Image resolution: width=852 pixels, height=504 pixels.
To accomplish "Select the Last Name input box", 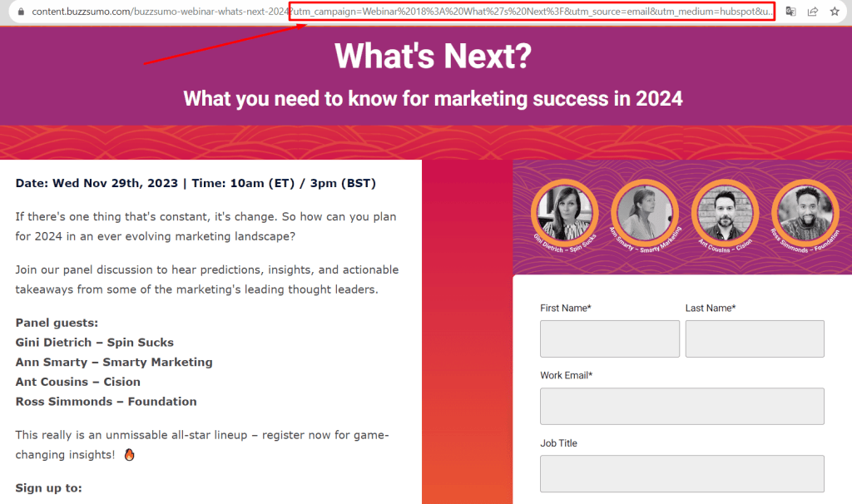I will [x=755, y=338].
